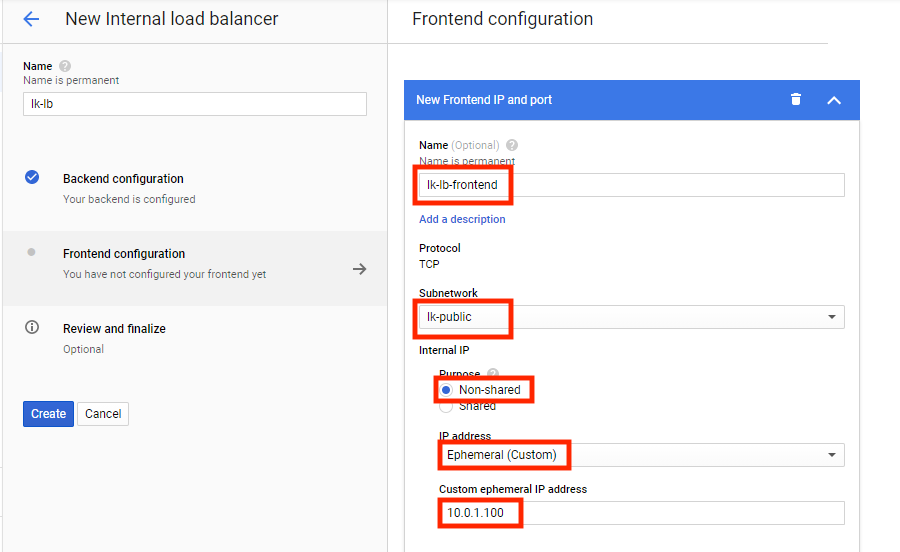Delete the New Frontend IP and port

coord(796,99)
